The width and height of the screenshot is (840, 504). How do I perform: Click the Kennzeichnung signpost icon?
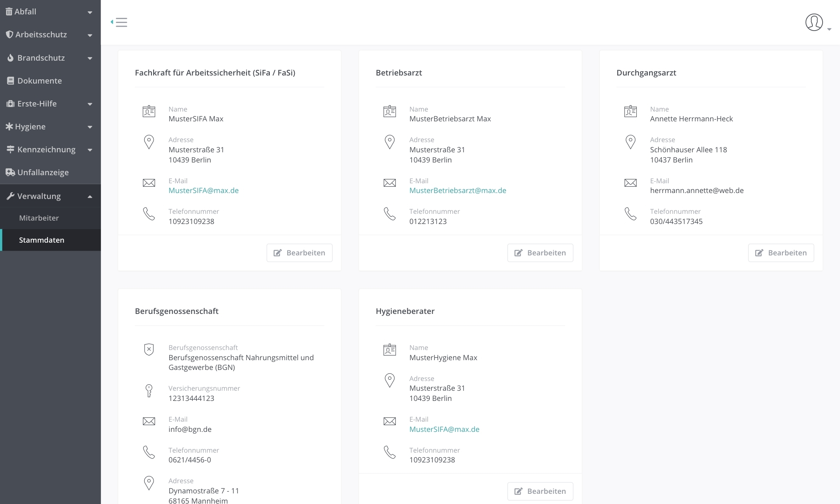tap(11, 150)
